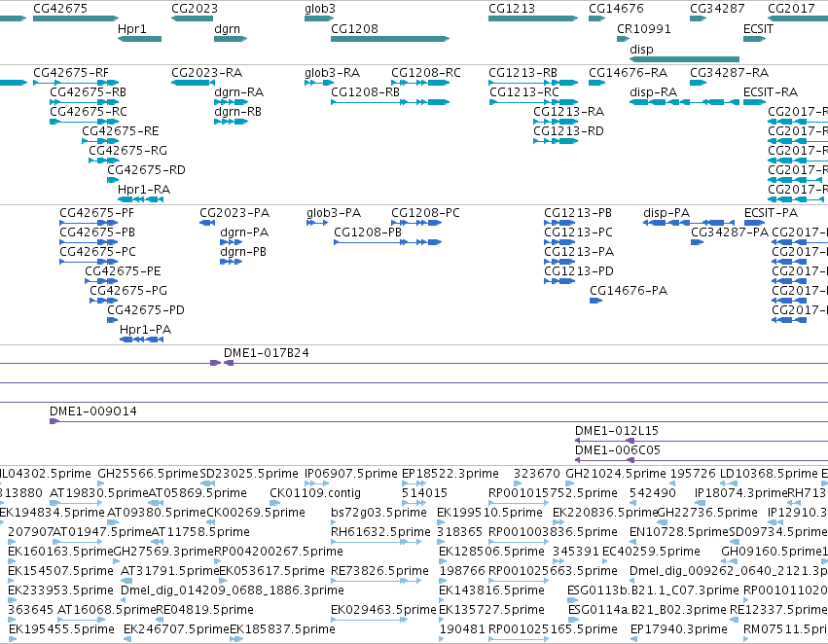Select protein CG34287-PA
Image resolution: width=828 pixels, height=644 pixels.
pyautogui.click(x=697, y=242)
